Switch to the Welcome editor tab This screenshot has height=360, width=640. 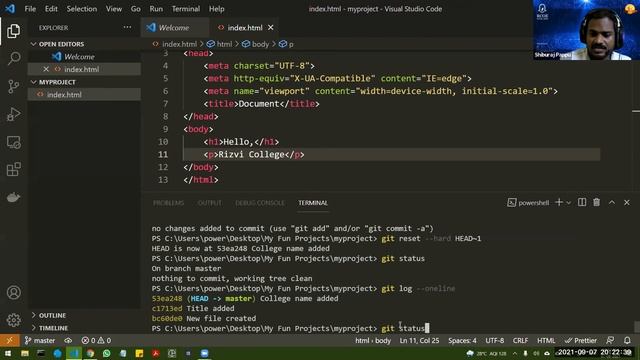click(174, 27)
